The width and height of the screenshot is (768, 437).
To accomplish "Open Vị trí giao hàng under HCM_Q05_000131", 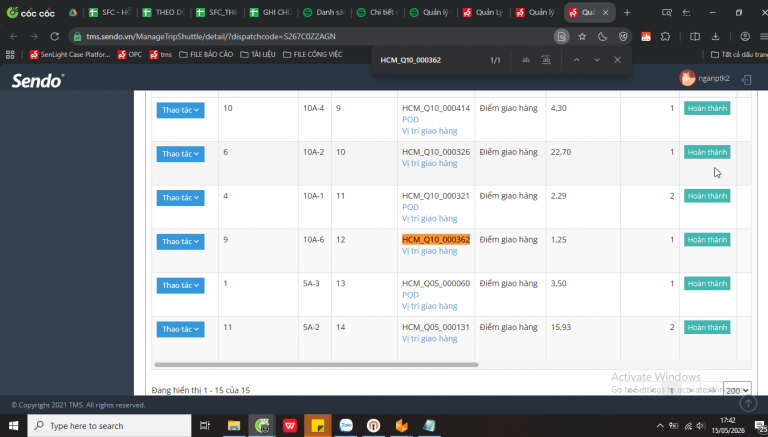I will click(430, 339).
